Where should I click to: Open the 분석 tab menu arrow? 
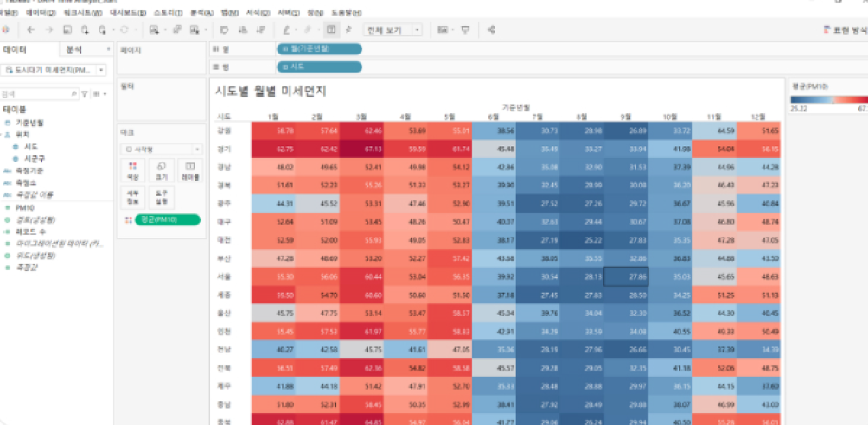pos(108,49)
